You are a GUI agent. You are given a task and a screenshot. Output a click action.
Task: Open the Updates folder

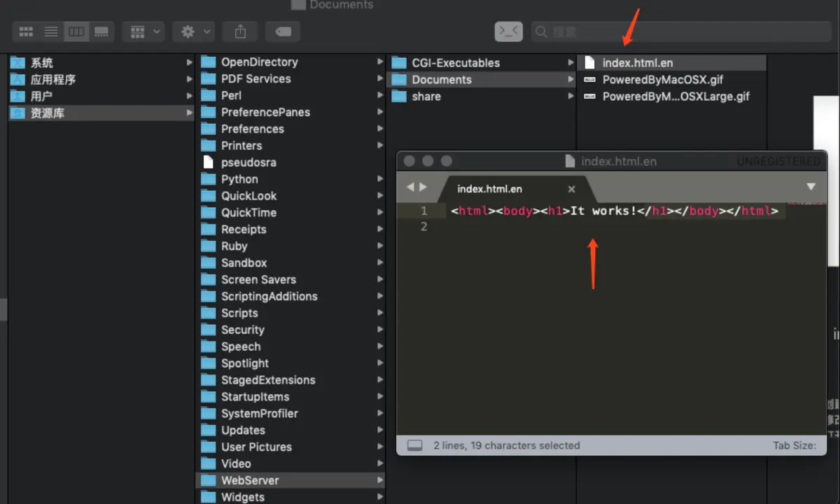click(x=290, y=432)
